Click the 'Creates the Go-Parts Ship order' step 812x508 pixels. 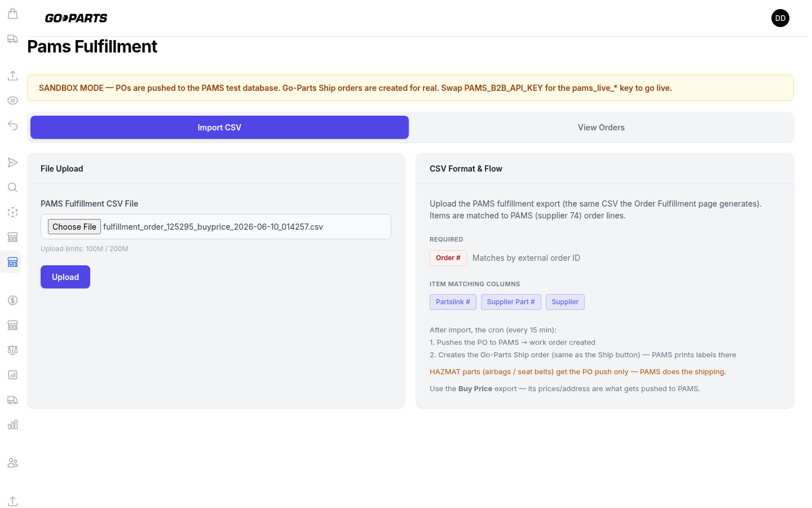[583, 355]
